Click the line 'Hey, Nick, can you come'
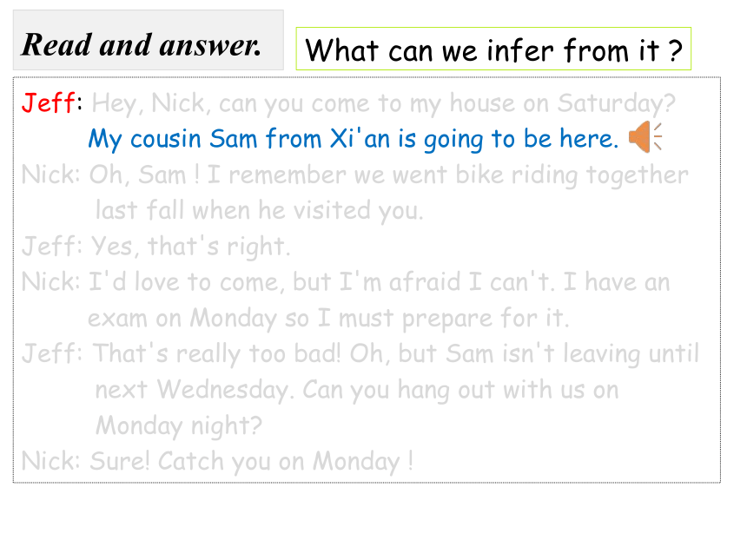The image size is (747, 560). (384, 104)
